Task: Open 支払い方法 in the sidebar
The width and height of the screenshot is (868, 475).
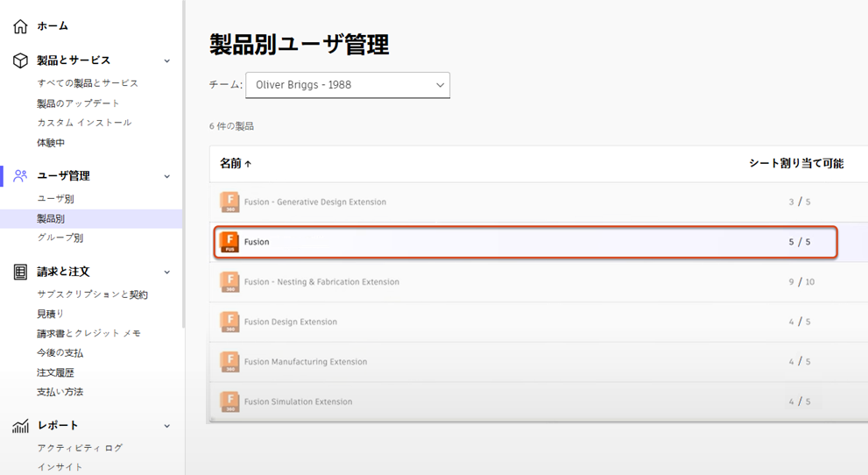Action: [60, 392]
